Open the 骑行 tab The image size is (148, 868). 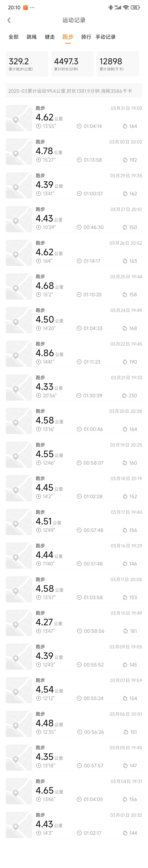[86, 37]
